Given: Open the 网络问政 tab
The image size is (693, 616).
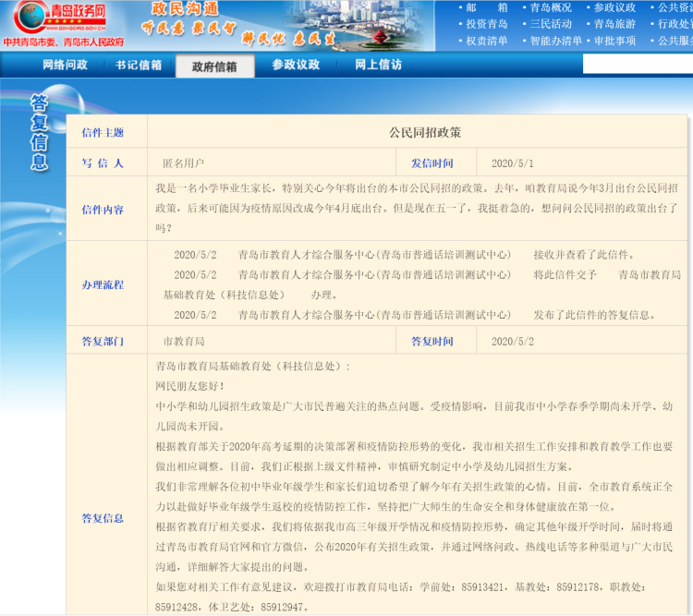Looking at the screenshot, I should pos(66,65).
